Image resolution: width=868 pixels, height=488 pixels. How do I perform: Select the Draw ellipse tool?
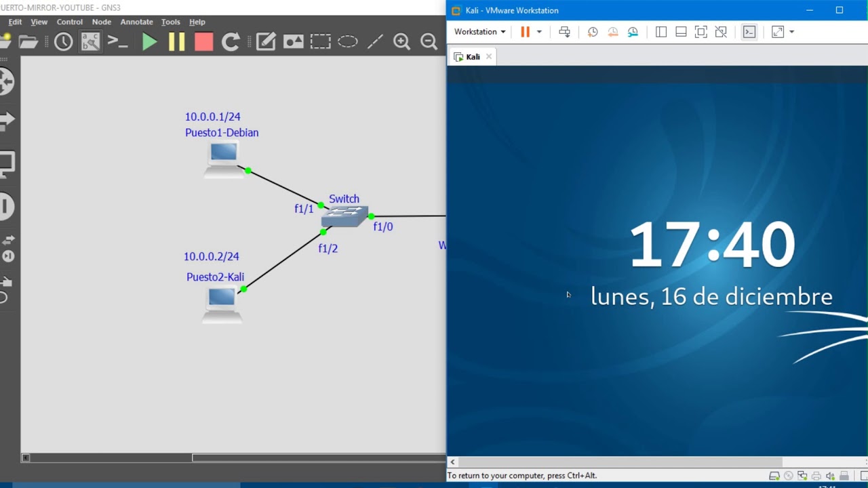tap(348, 42)
